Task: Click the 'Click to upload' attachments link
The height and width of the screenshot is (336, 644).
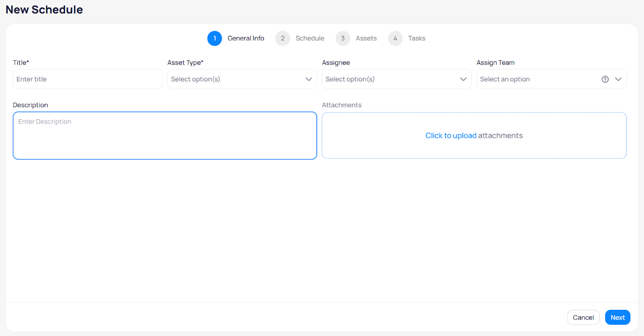Action: (x=451, y=136)
